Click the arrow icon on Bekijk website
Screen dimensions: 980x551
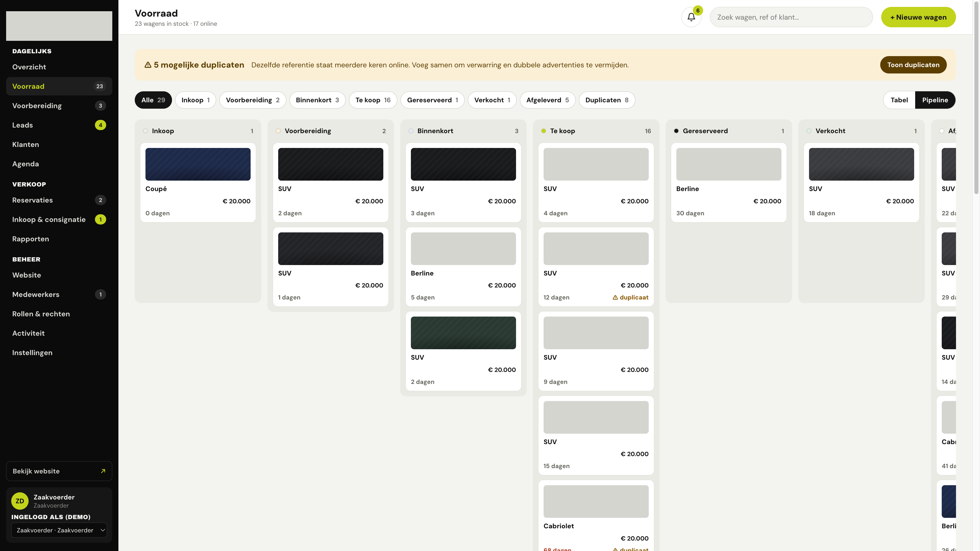point(103,471)
